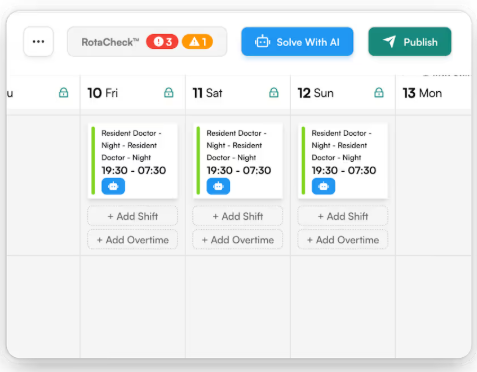Click the orange 1 warning badge
This screenshot has height=372, width=477.
[197, 42]
